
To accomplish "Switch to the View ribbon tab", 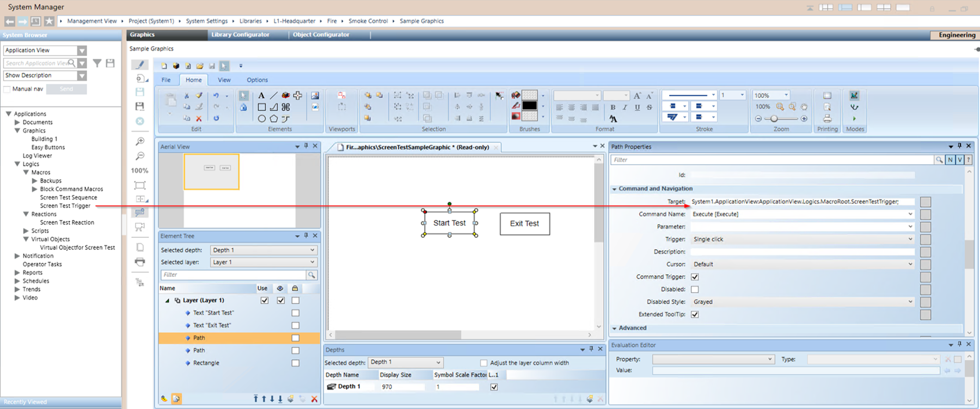I will coord(224,80).
